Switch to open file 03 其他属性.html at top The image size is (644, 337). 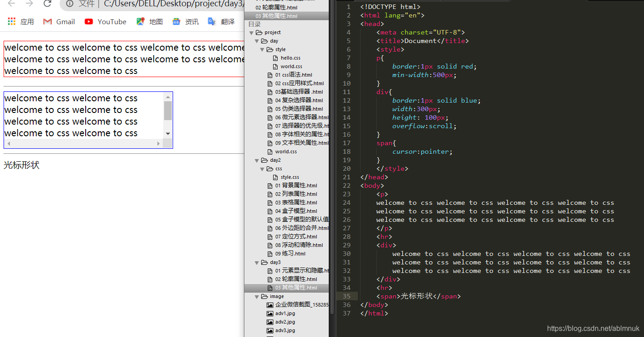pyautogui.click(x=276, y=16)
